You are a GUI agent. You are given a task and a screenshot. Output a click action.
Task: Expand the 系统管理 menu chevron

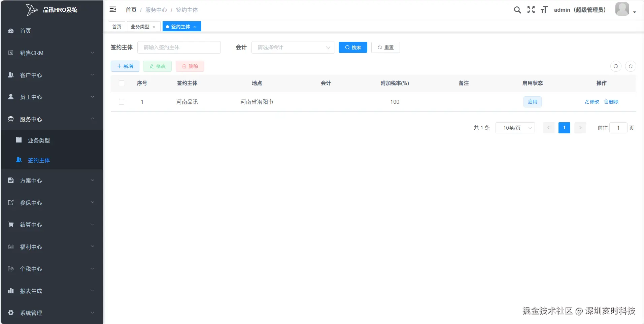coord(93,313)
